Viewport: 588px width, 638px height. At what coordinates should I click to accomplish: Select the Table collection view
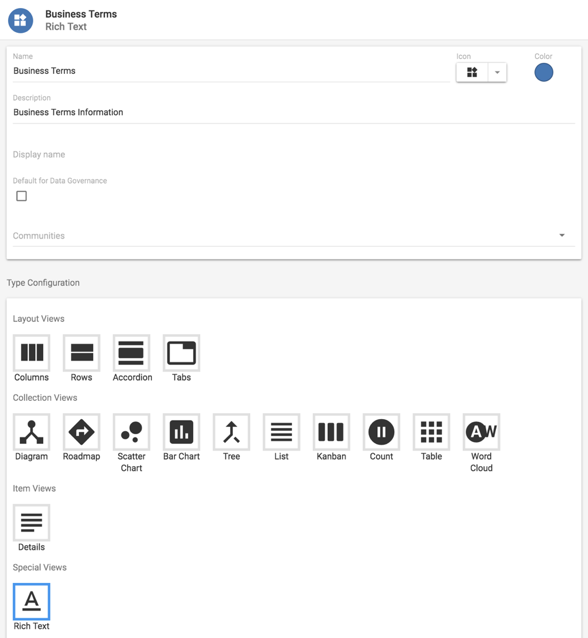(x=431, y=432)
